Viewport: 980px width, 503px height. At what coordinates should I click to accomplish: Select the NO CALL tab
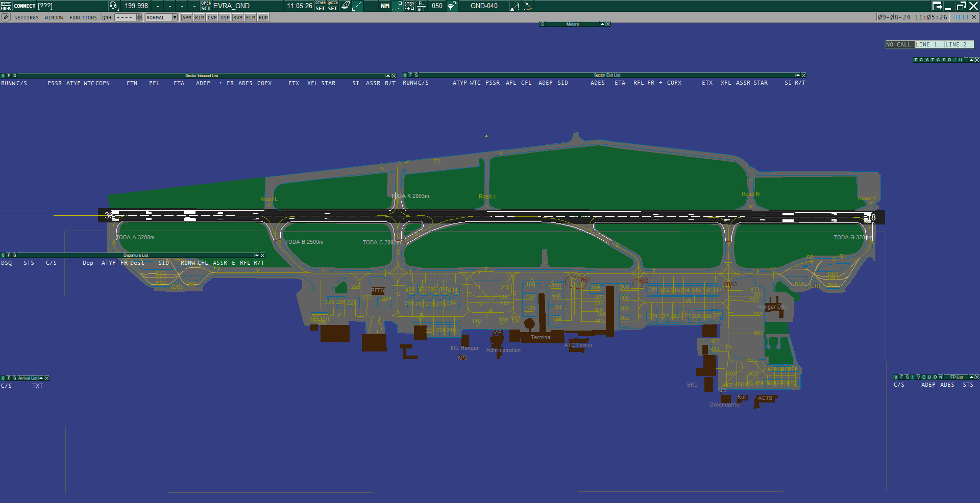click(x=900, y=44)
